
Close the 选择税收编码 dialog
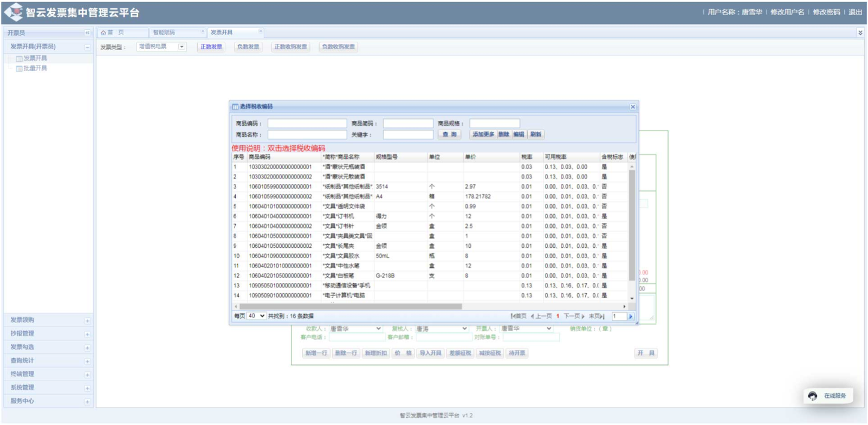(632, 107)
